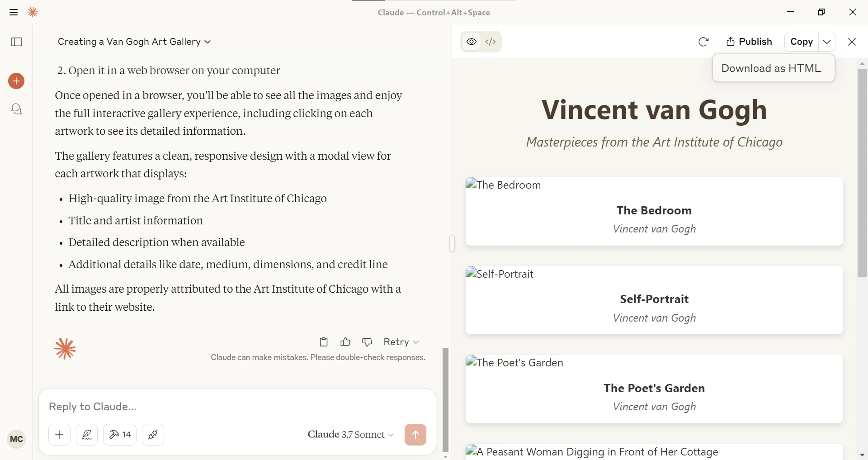The height and width of the screenshot is (460, 868).
Task: Start a new chat
Action: [x=16, y=81]
